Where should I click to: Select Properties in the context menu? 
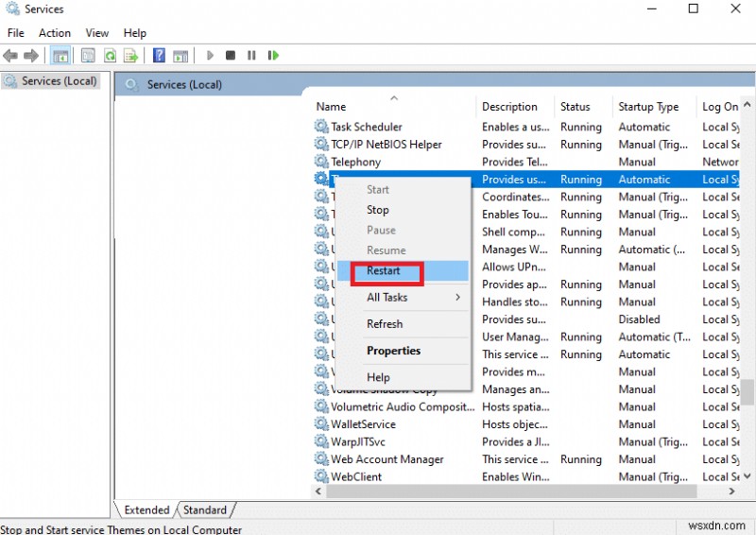[x=393, y=351]
